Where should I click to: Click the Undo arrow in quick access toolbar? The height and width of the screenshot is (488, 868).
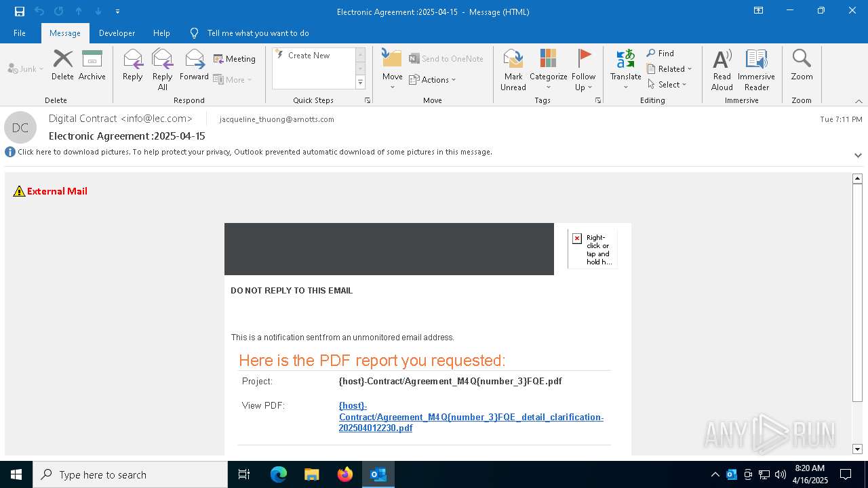click(39, 12)
